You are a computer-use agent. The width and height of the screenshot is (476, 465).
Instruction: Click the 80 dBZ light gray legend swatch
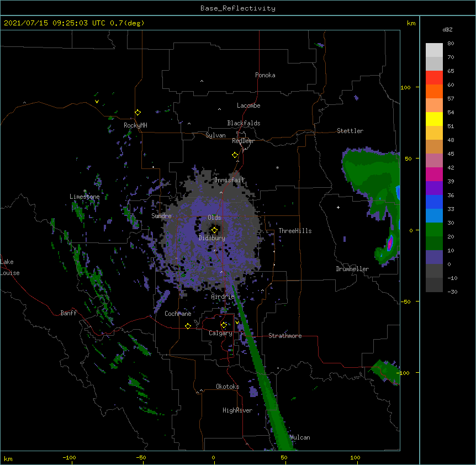tap(434, 50)
